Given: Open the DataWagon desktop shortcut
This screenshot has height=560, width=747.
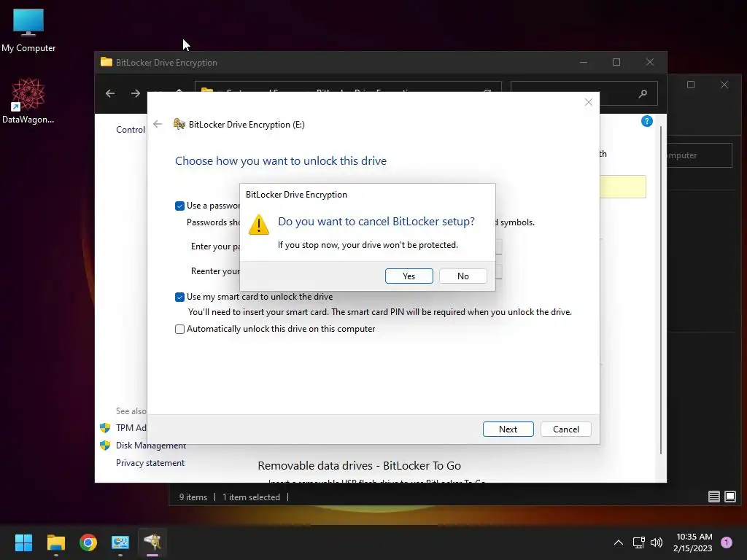Looking at the screenshot, I should 28,101.
